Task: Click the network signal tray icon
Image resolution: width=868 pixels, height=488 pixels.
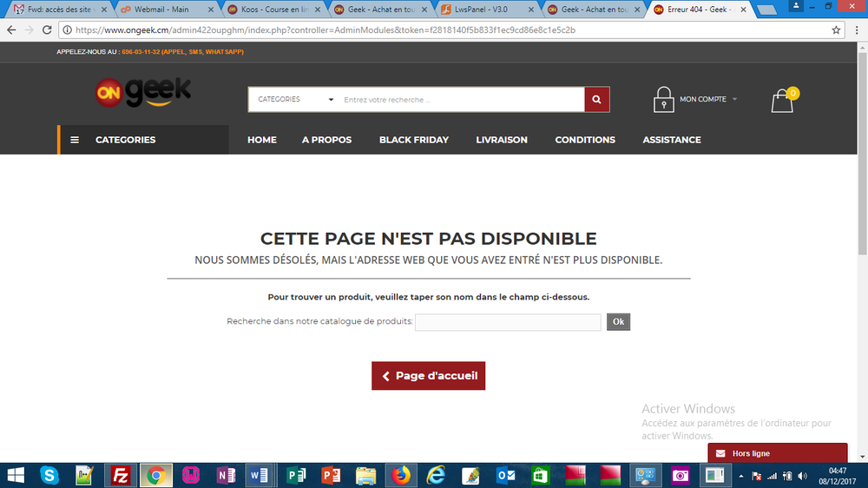Action: click(x=772, y=476)
